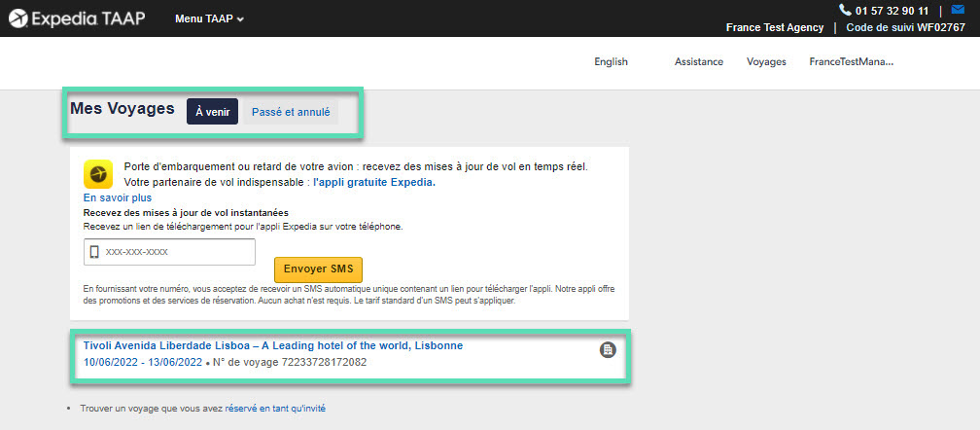
Task: Focus the xxx-xxx-xxxx phone number field
Action: pos(169,252)
